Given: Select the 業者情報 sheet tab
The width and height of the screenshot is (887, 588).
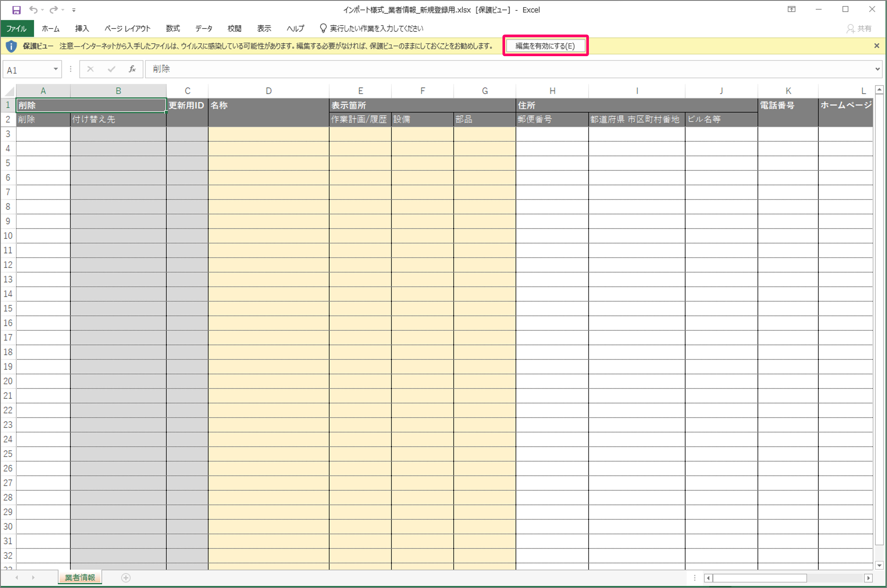Looking at the screenshot, I should 80,578.
